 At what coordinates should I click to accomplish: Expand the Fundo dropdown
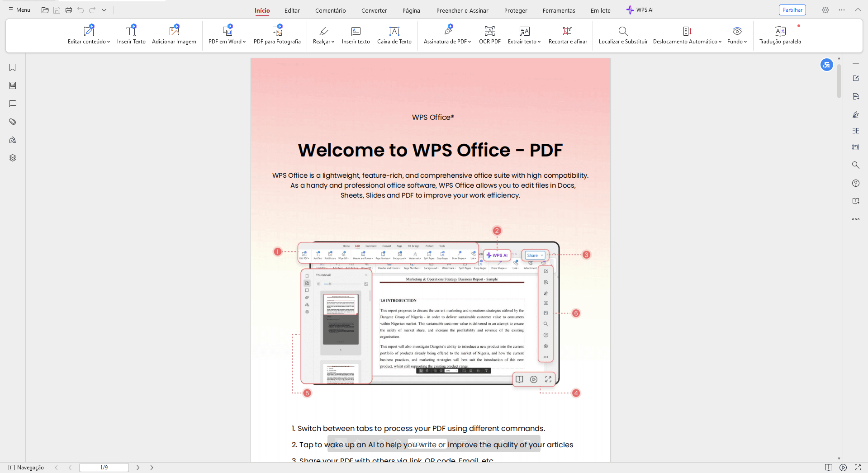coord(745,42)
